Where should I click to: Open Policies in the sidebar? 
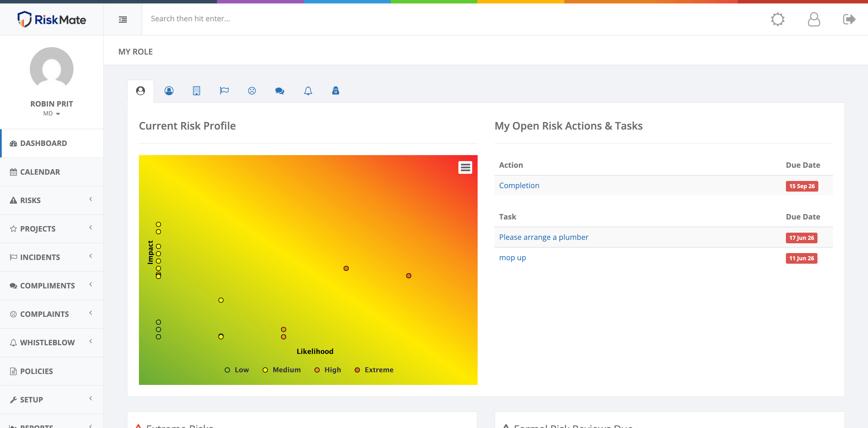click(x=52, y=371)
